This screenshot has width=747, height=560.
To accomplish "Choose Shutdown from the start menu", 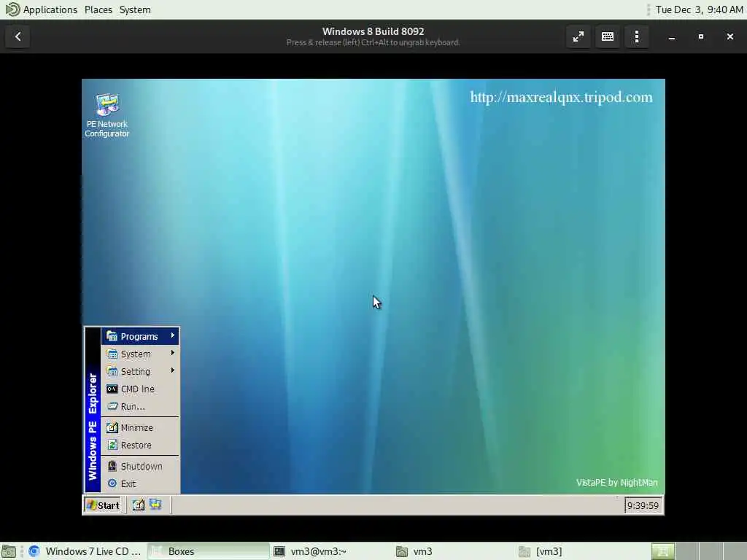I will [140, 466].
